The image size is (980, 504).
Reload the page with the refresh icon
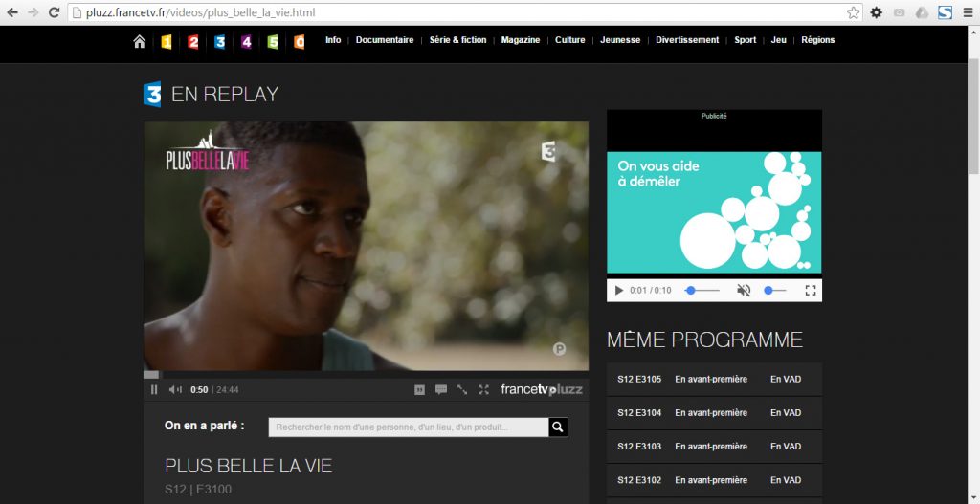tap(55, 12)
